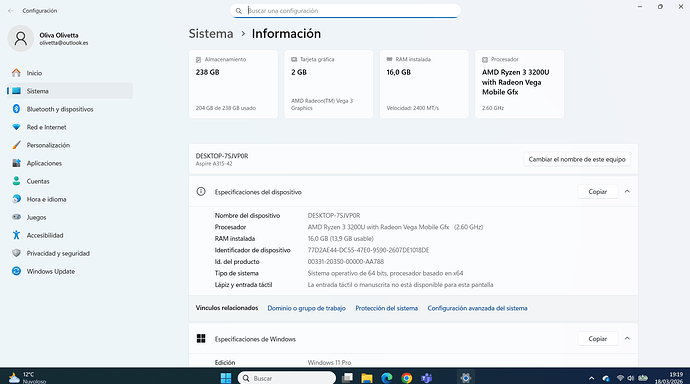The height and width of the screenshot is (384, 690).
Task: Open Microsoft Teams from the taskbar
Action: (426, 378)
